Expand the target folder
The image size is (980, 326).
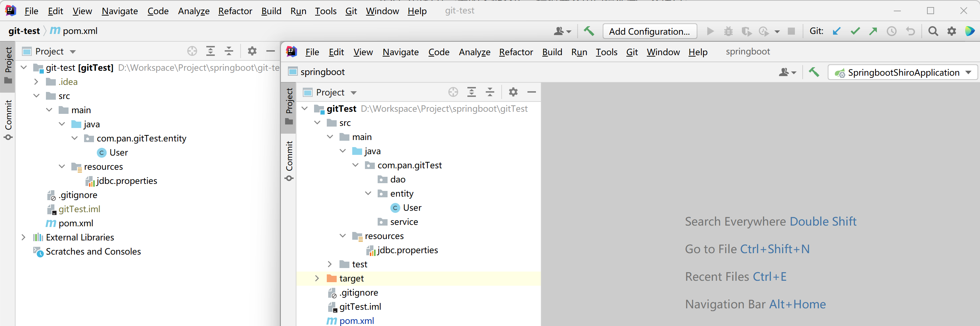pyautogui.click(x=317, y=278)
